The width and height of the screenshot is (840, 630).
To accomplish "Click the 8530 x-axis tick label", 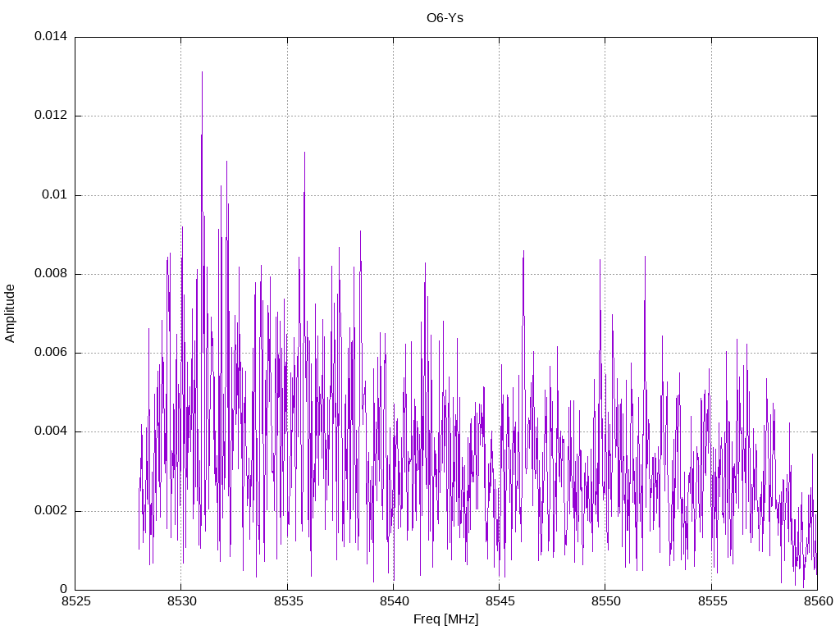I will pos(181,601).
